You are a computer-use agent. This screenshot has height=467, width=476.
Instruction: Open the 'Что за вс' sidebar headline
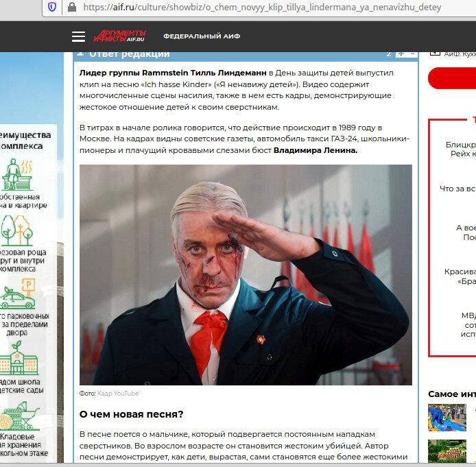tap(457, 189)
